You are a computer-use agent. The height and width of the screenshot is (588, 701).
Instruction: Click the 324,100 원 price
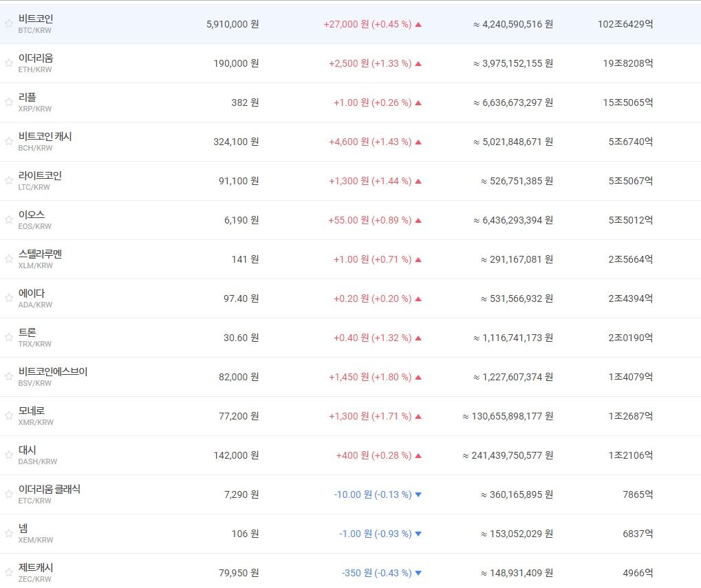click(236, 142)
